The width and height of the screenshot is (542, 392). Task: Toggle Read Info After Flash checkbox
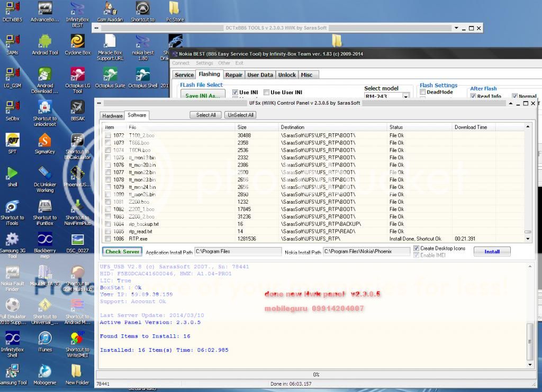[x=473, y=96]
